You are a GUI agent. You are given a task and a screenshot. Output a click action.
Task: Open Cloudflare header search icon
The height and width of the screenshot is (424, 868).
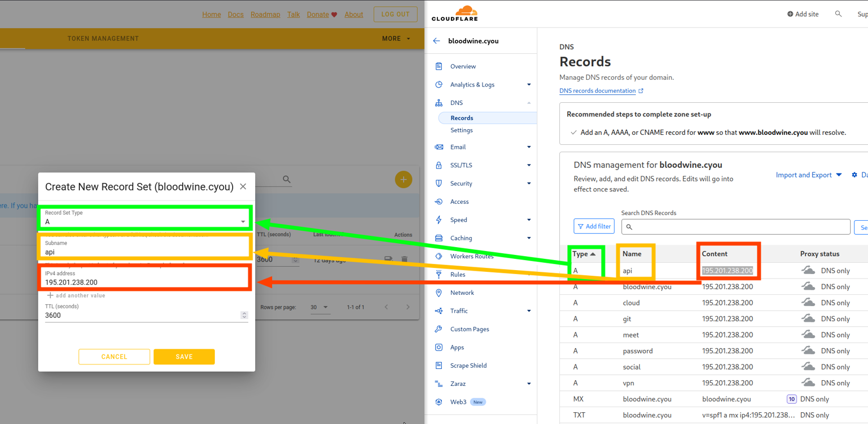click(838, 14)
